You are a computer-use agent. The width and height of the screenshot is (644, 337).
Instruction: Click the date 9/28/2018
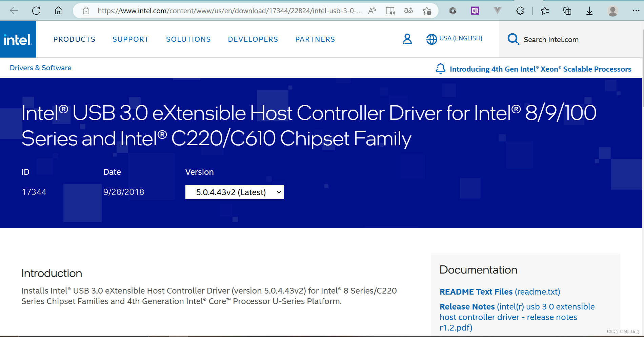click(124, 192)
